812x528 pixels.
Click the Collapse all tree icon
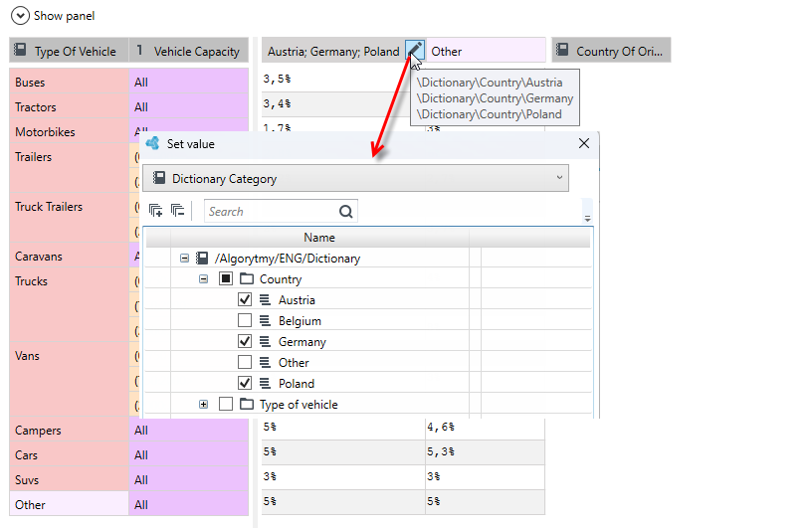click(177, 211)
